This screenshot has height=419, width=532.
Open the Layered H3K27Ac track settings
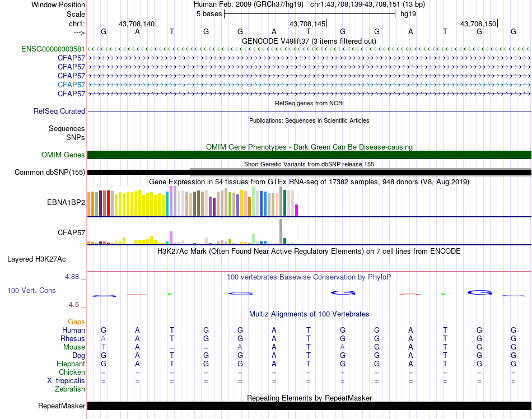tap(36, 259)
